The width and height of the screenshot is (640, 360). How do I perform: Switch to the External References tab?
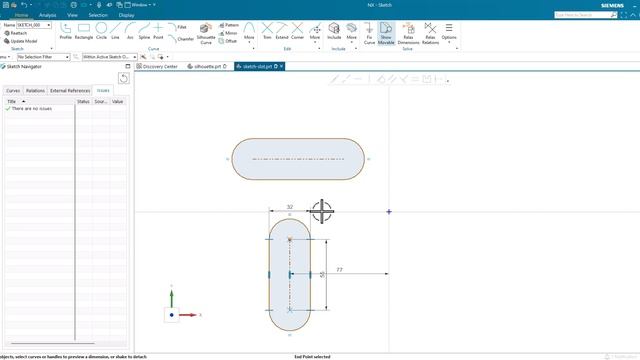point(70,90)
